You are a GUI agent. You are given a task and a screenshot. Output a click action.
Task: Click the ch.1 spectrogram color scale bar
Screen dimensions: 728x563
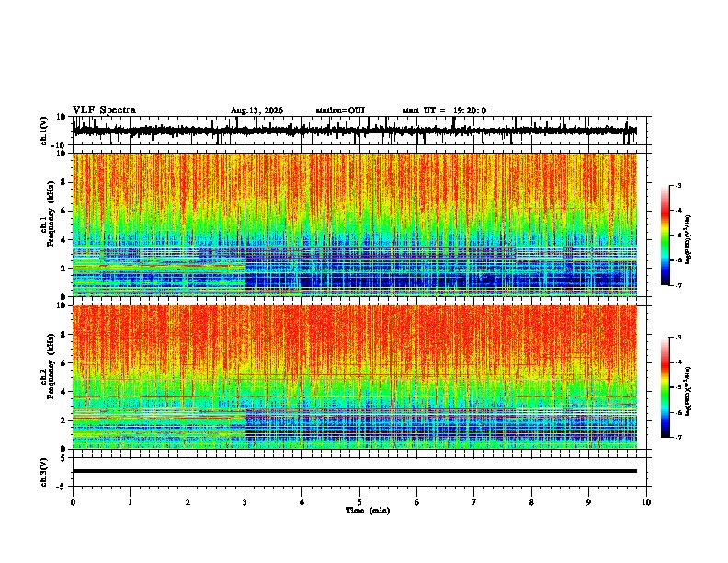click(x=665, y=236)
